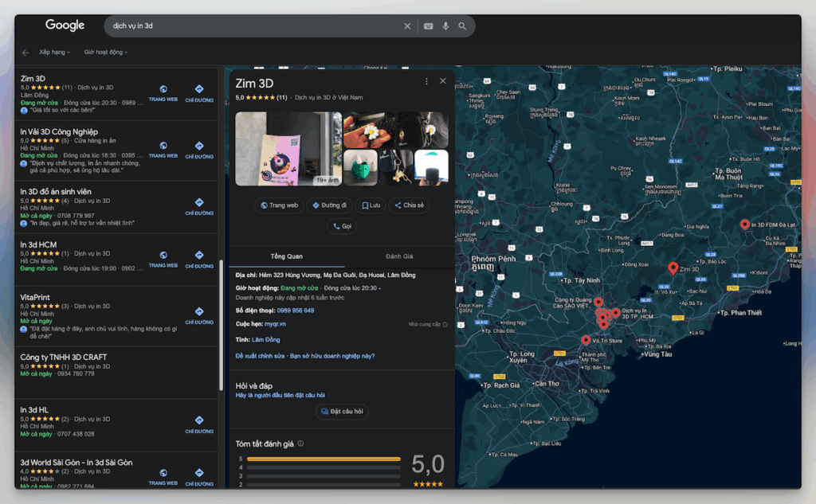Switch to the Đánh Giá tab
Screen dimensions: 816x504
point(398,256)
